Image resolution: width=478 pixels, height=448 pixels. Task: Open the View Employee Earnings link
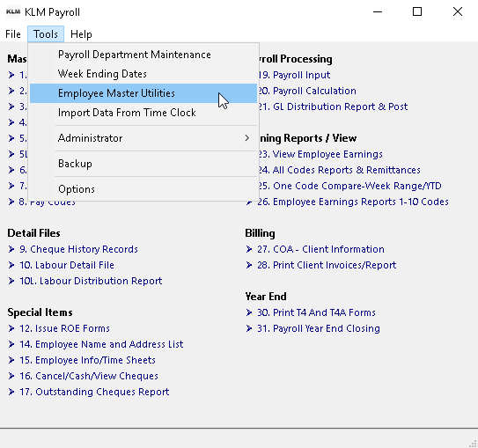click(x=320, y=154)
